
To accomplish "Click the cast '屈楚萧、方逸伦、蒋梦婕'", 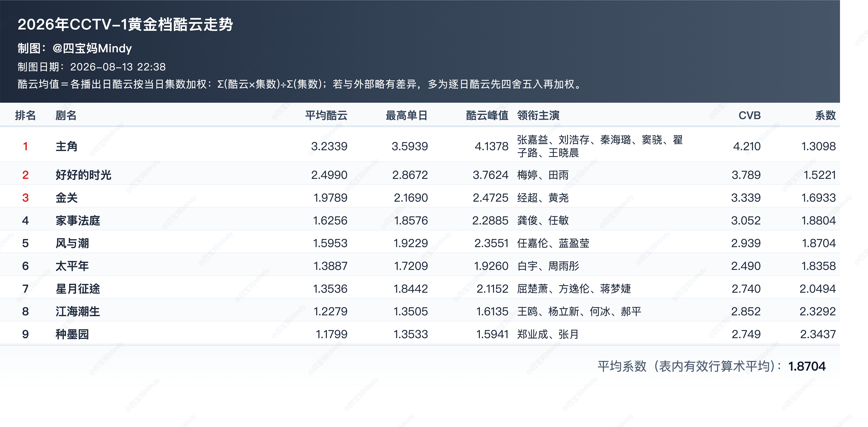I will click(574, 289).
